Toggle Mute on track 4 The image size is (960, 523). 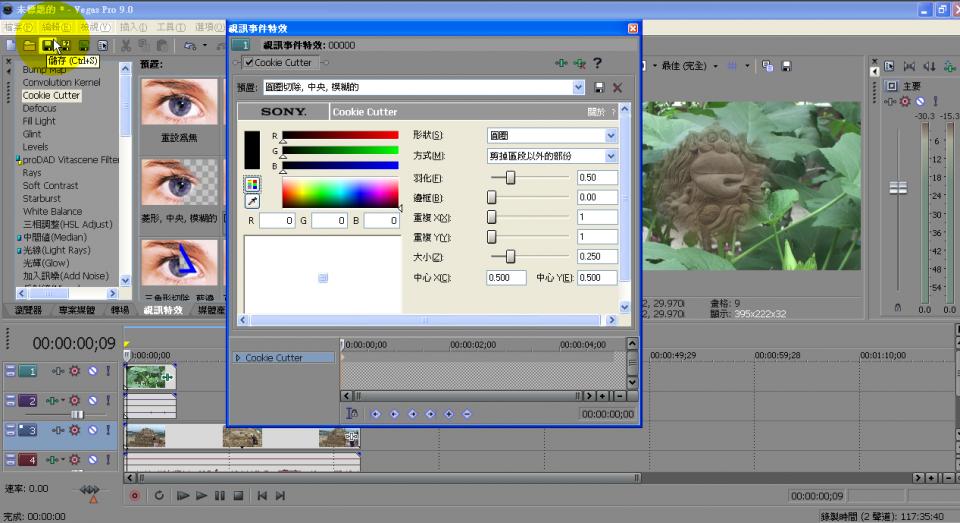tap(92, 460)
